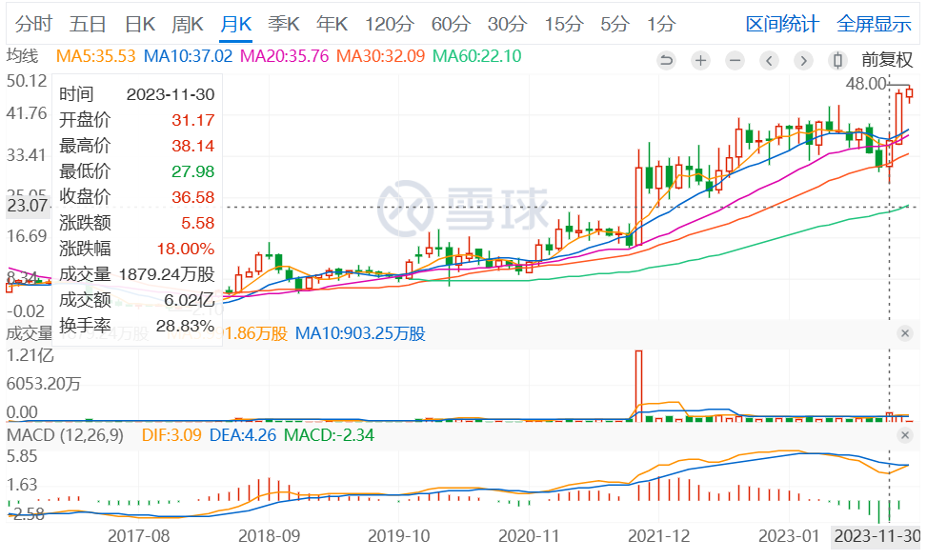Click the MACD:-2.34 value
Screen dimensions: 927x560
(330, 435)
